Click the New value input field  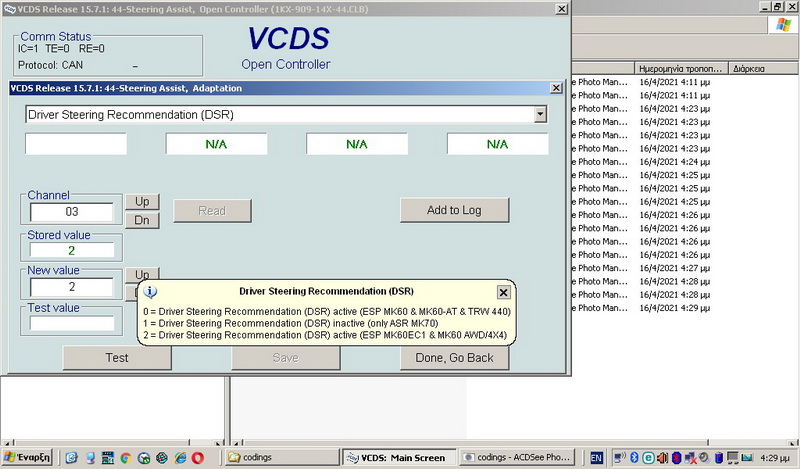[71, 287]
